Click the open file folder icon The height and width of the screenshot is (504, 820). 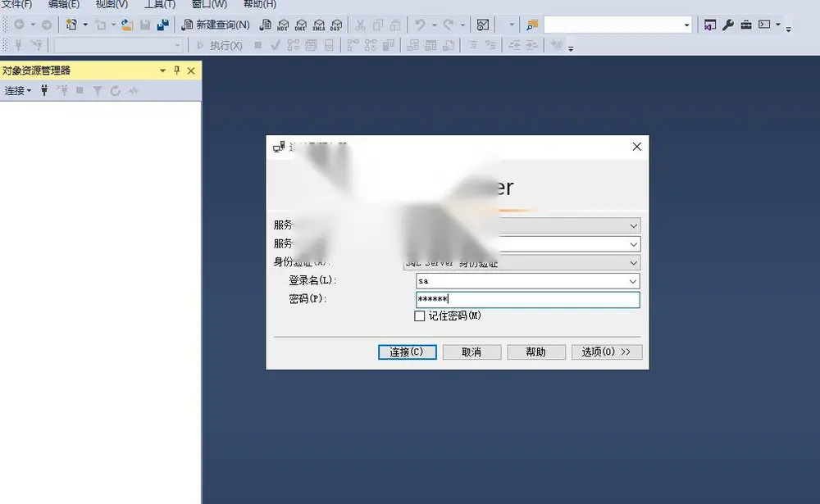coord(127,25)
